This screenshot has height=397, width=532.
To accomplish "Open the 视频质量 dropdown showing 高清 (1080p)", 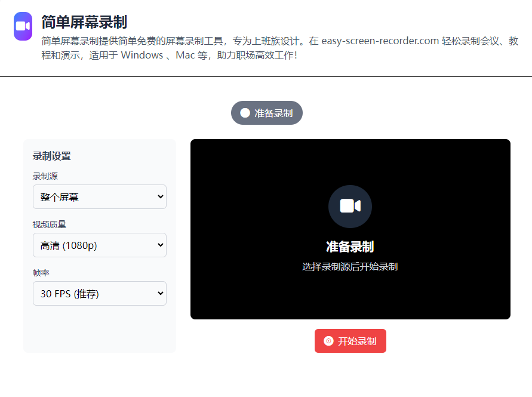I will click(x=99, y=245).
